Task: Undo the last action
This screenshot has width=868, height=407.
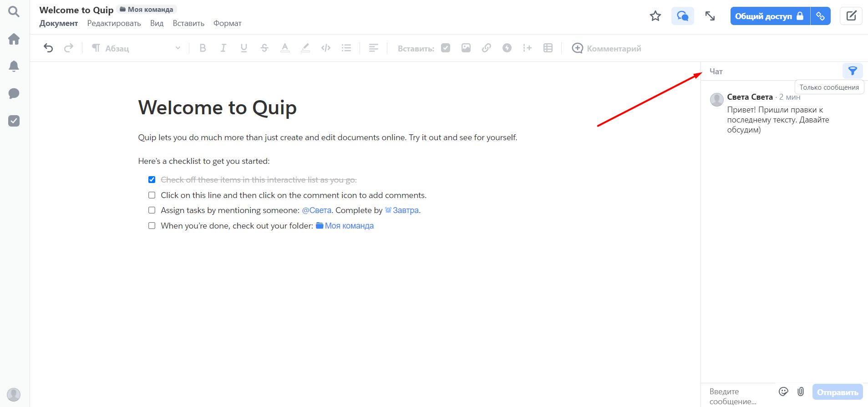Action: tap(48, 48)
